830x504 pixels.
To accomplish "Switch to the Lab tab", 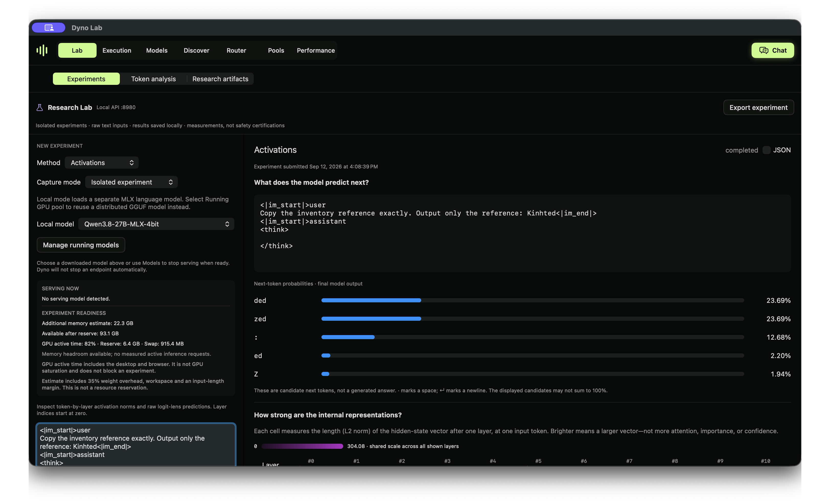I will click(77, 50).
